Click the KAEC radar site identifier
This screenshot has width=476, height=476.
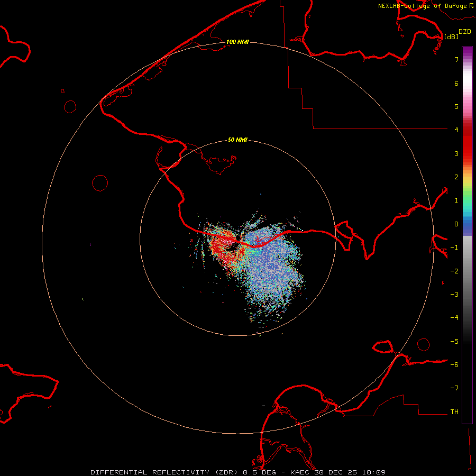click(299, 472)
